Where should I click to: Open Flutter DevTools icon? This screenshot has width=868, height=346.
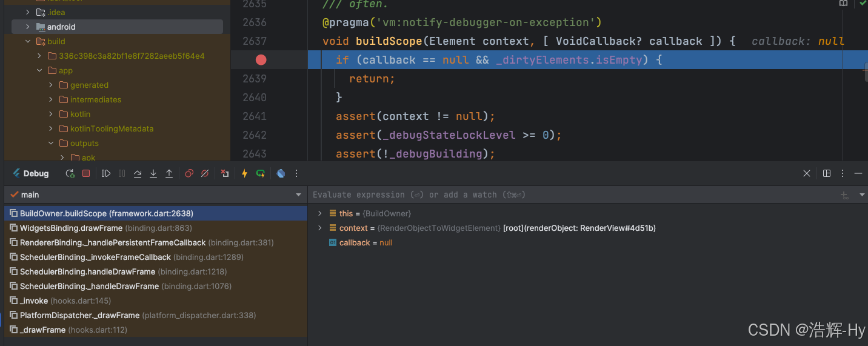click(x=281, y=173)
